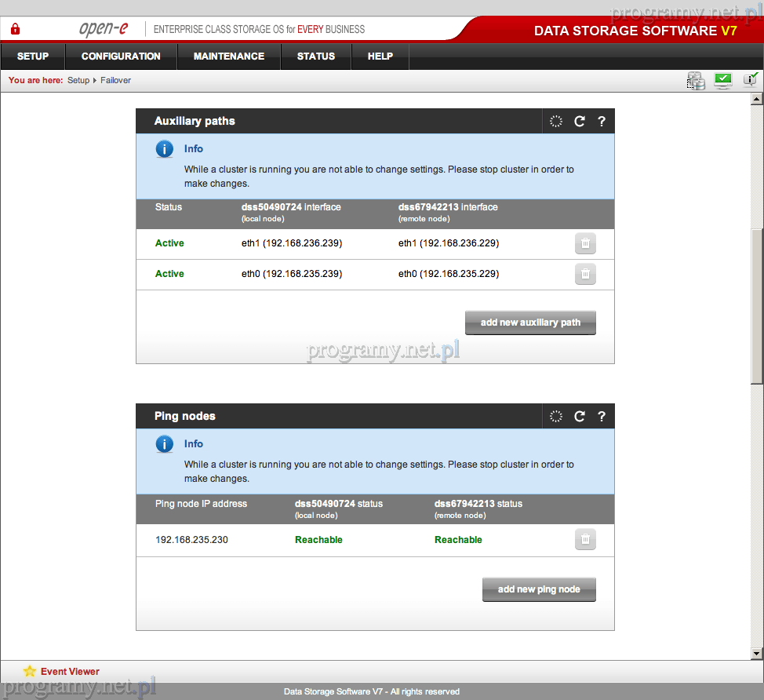Click add new auxiliary path button
The height and width of the screenshot is (700, 764).
pos(530,323)
